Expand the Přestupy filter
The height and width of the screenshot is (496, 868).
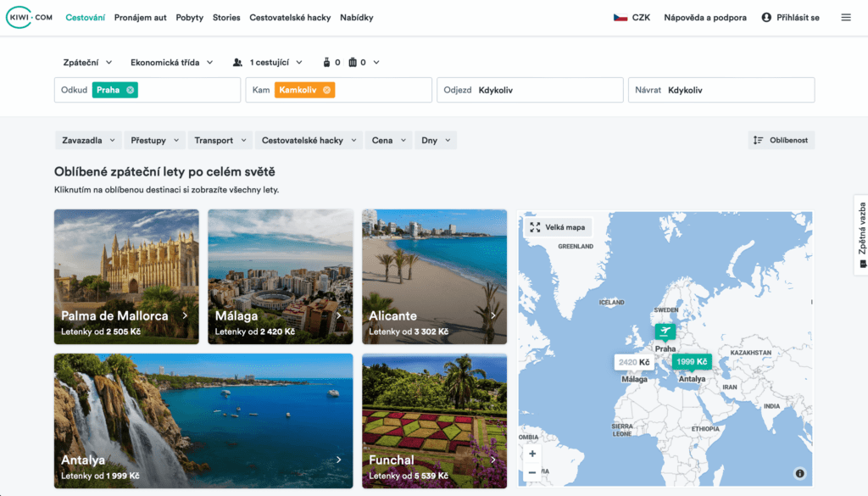(x=154, y=140)
